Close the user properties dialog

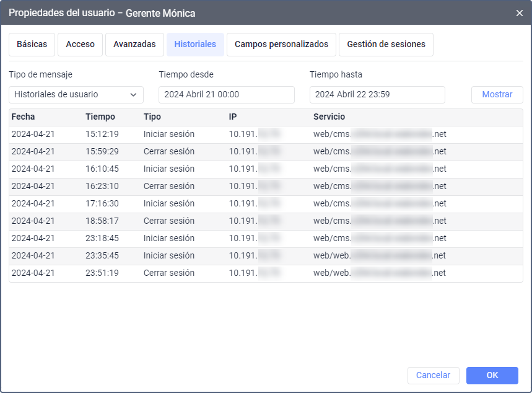[x=519, y=13]
